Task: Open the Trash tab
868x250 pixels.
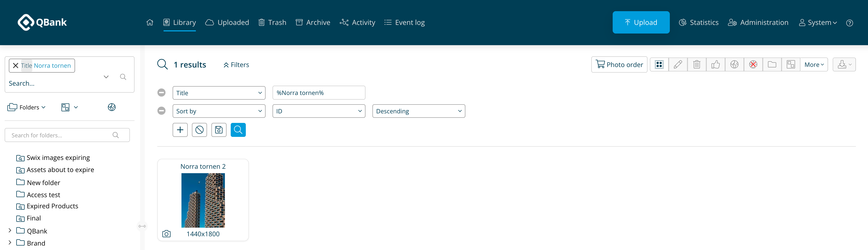Action: 272,22
